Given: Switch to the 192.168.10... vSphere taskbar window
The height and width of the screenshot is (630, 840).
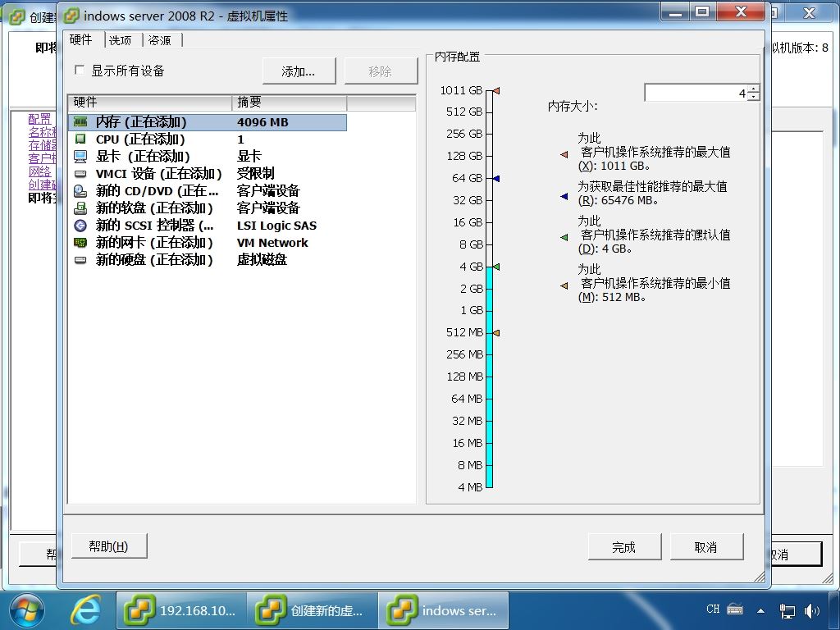Looking at the screenshot, I should click(182, 610).
